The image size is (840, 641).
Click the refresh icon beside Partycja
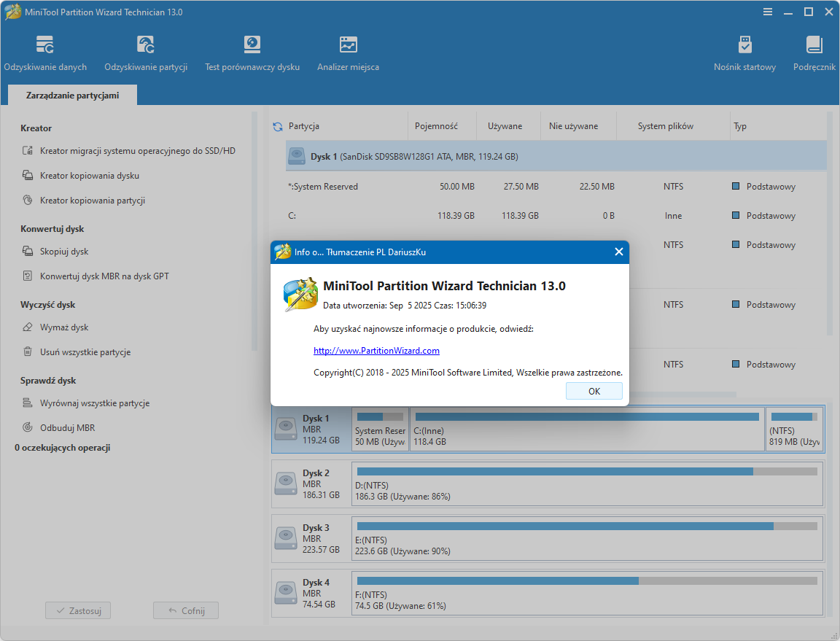(278, 126)
